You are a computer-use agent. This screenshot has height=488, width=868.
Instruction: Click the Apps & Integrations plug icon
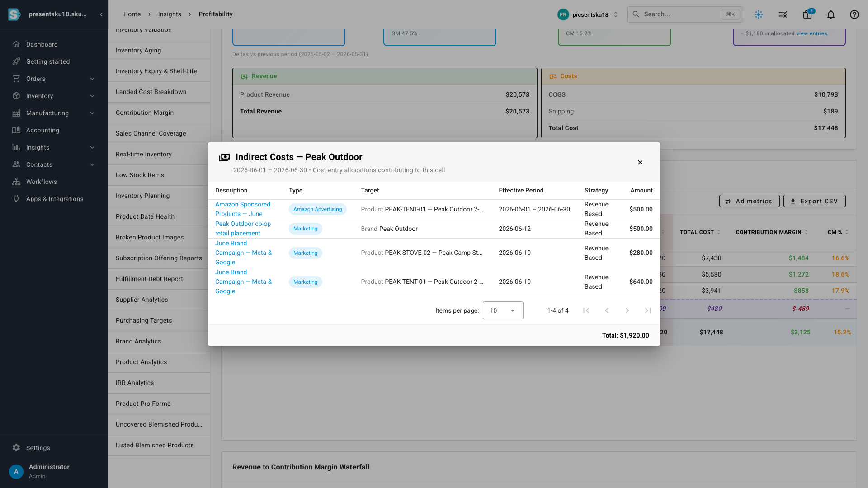click(x=16, y=199)
